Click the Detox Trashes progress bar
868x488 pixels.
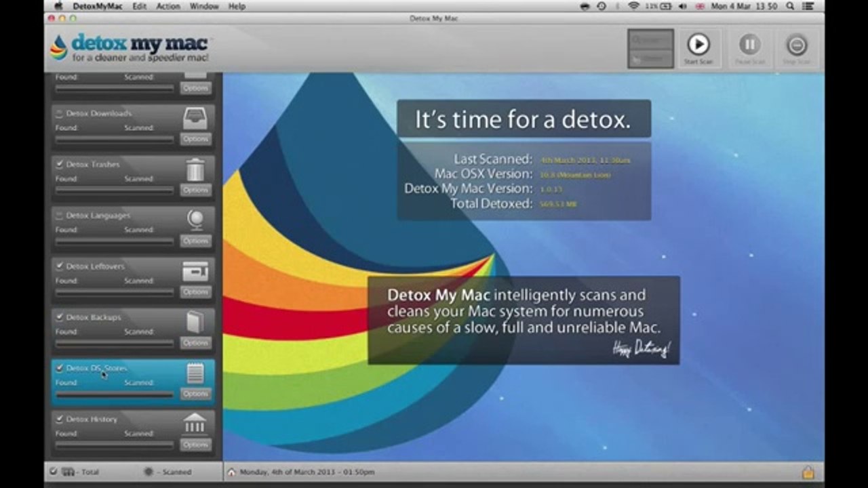[115, 190]
